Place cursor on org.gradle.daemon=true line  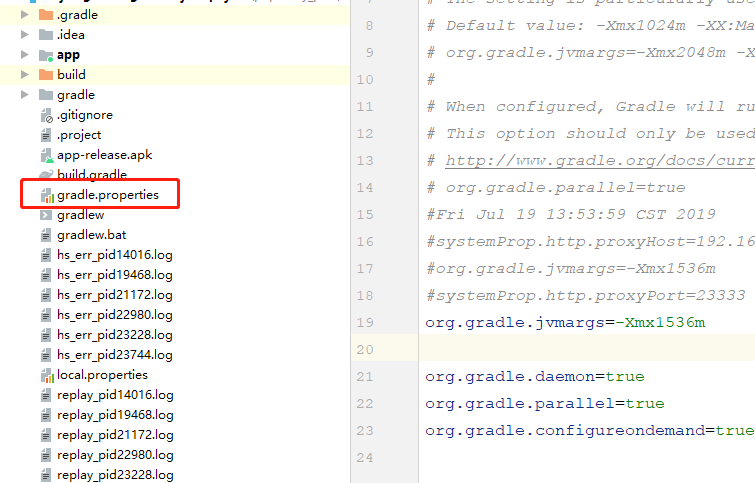[534, 377]
